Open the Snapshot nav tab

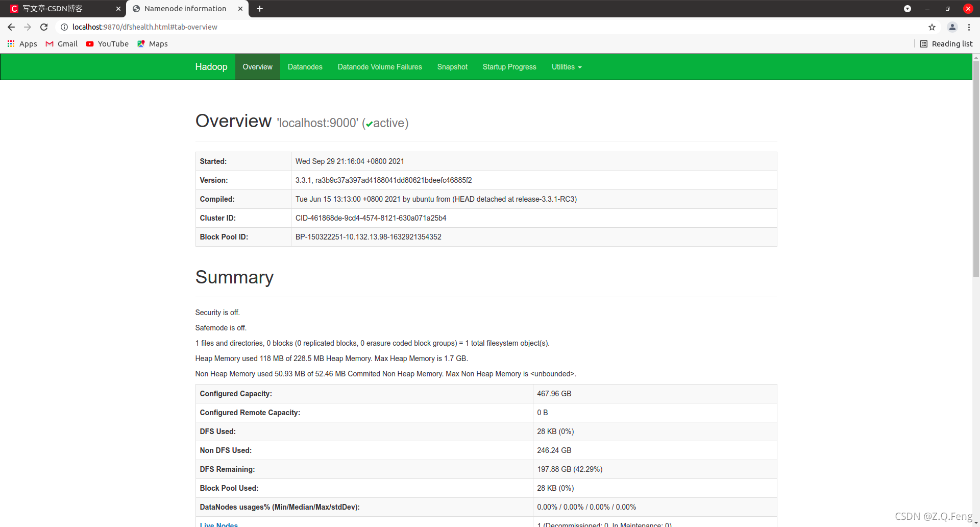click(x=452, y=67)
